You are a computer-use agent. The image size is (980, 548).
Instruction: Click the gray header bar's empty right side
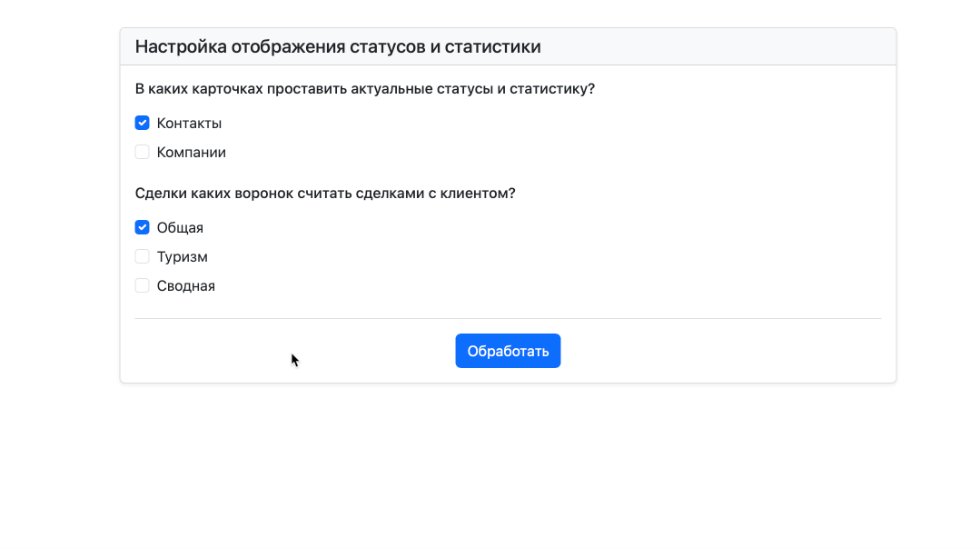727,46
